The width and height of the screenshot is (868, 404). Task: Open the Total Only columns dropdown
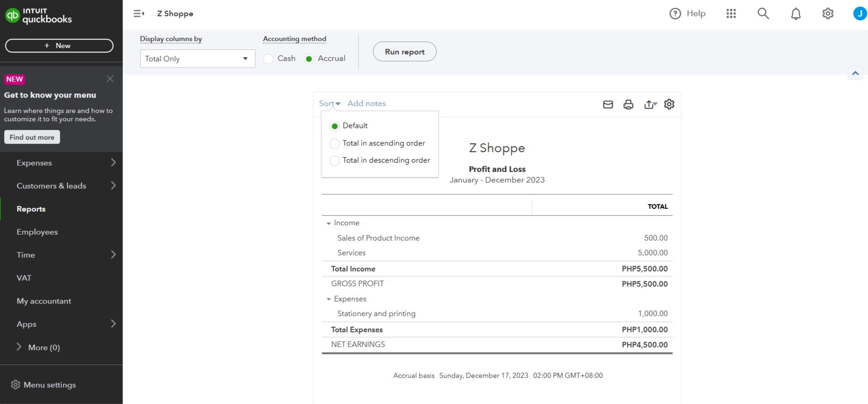pyautogui.click(x=197, y=59)
